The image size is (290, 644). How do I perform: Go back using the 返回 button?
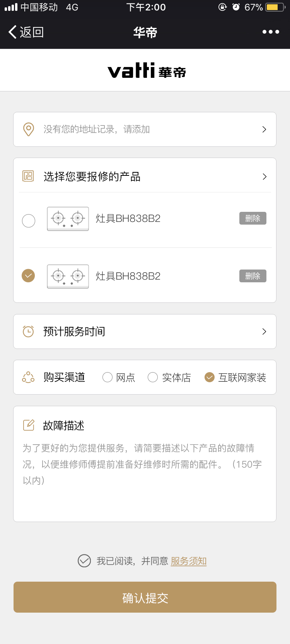[26, 32]
